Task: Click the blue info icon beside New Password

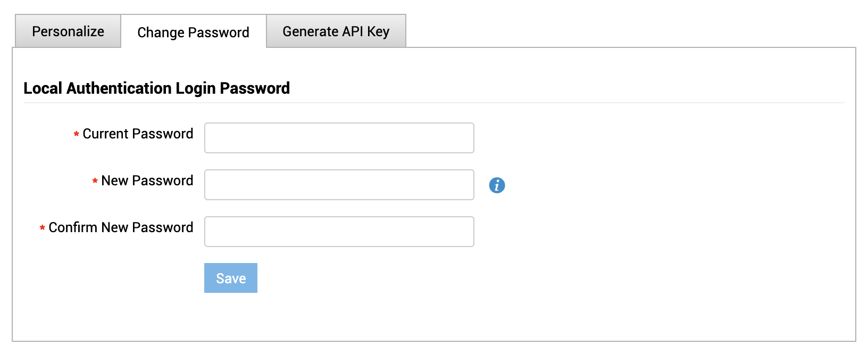Action: (x=497, y=185)
